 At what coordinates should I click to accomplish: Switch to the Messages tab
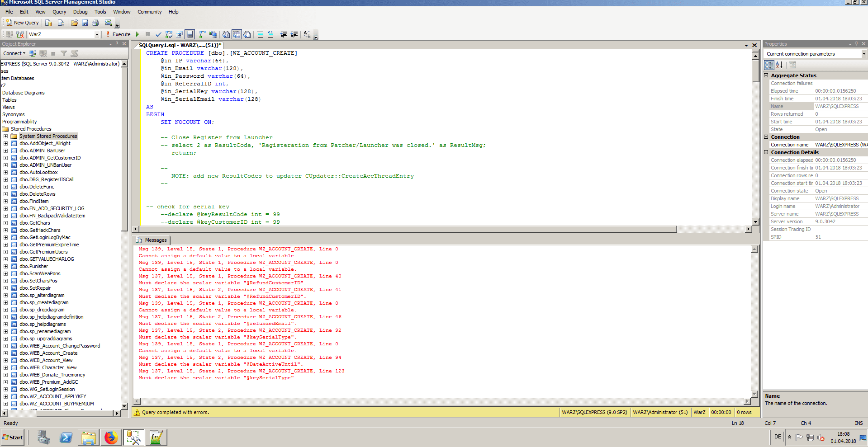[x=152, y=240]
